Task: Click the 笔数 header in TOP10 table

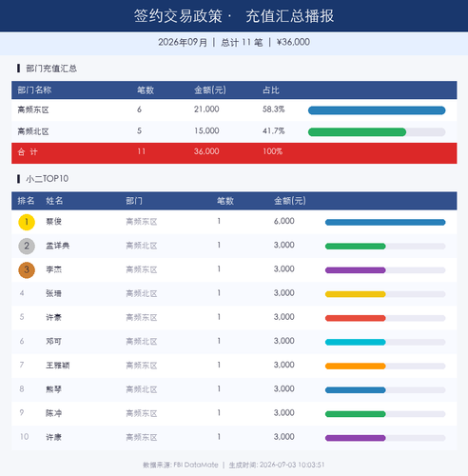Action: [x=225, y=201]
